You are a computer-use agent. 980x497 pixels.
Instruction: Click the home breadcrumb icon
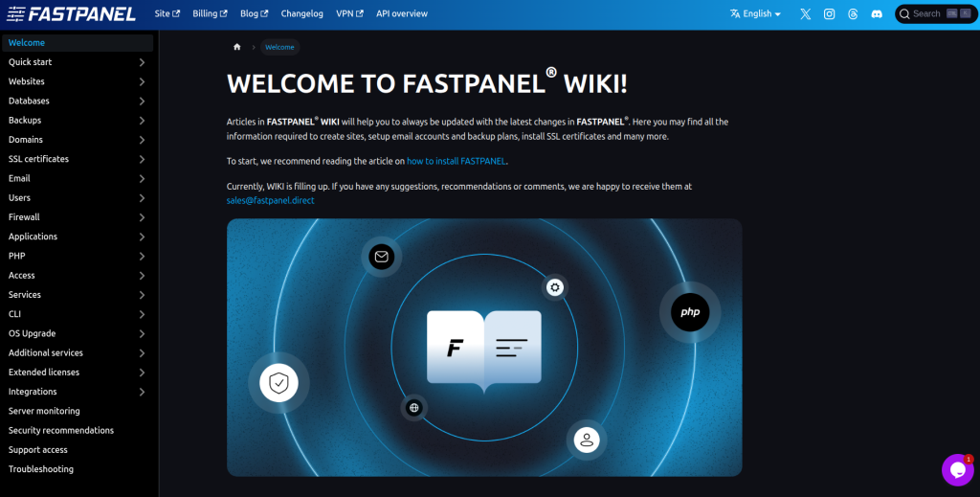tap(237, 47)
